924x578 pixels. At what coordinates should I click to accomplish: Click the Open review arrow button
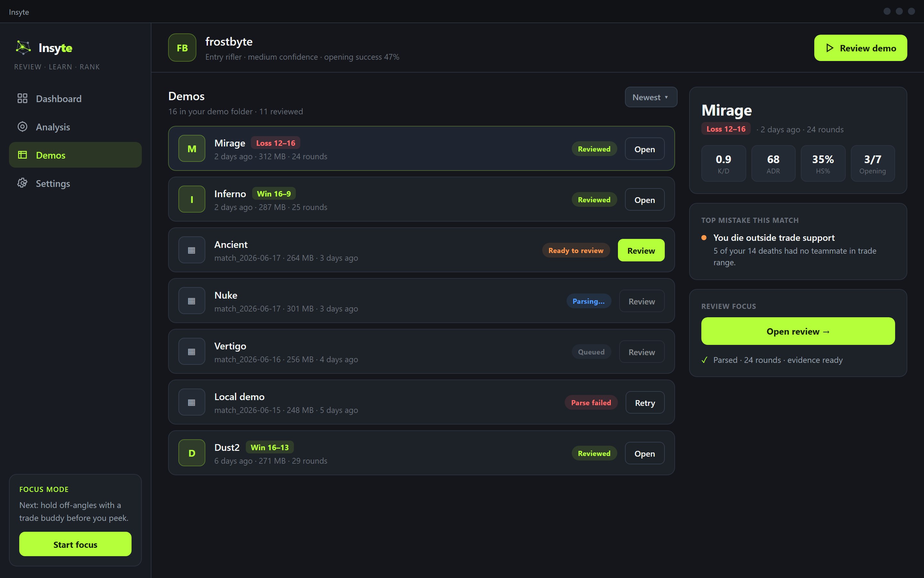(798, 331)
